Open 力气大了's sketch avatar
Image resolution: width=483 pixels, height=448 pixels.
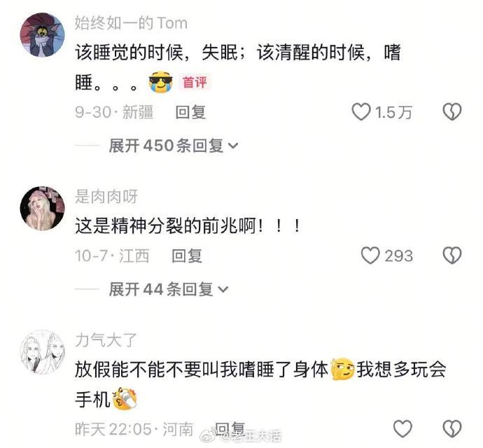[43, 352]
